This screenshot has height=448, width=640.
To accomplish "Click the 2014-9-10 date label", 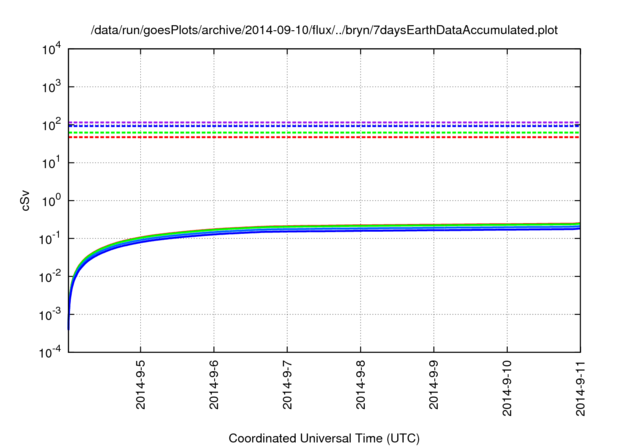I will pyautogui.click(x=507, y=388).
